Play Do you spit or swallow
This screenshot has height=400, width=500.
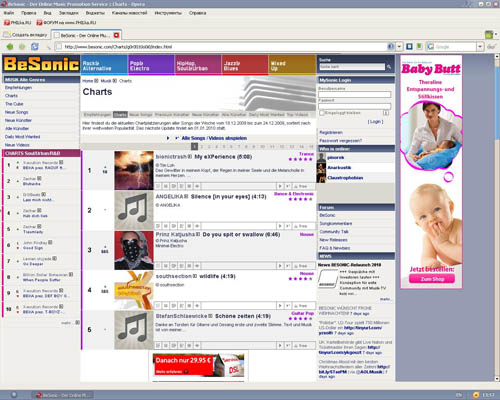[x=280, y=266]
